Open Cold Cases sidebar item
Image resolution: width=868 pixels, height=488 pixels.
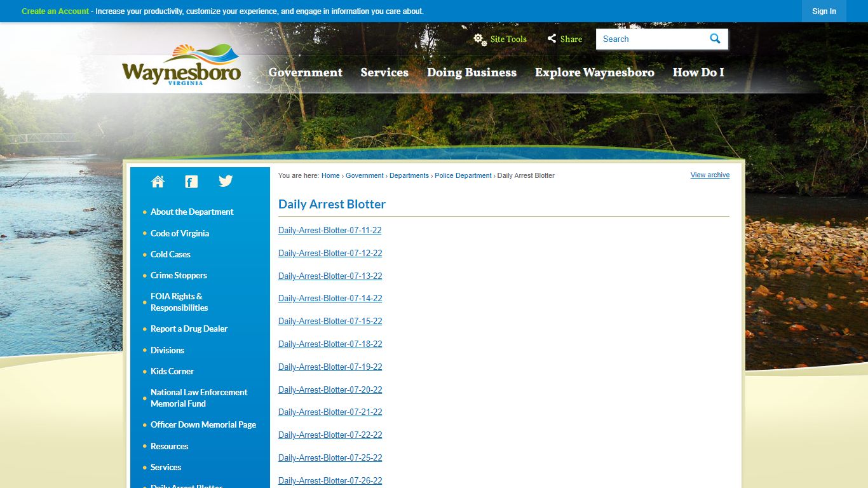170,254
